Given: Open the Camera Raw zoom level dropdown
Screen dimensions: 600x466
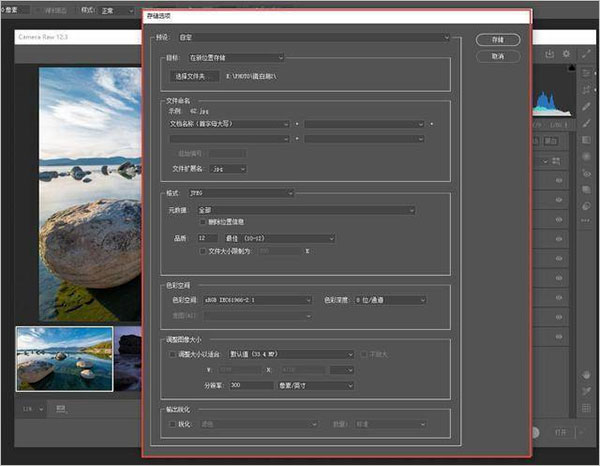Looking at the screenshot, I should tap(32, 409).
